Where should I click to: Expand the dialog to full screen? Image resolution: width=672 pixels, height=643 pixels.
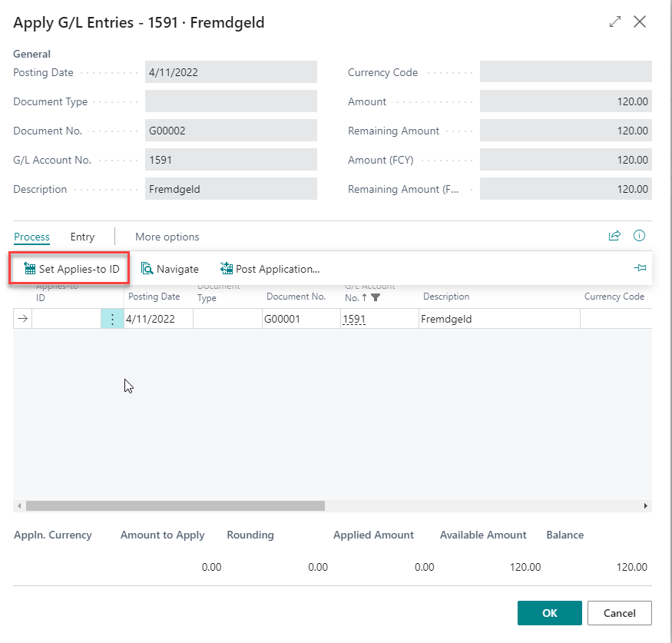pos(614,22)
